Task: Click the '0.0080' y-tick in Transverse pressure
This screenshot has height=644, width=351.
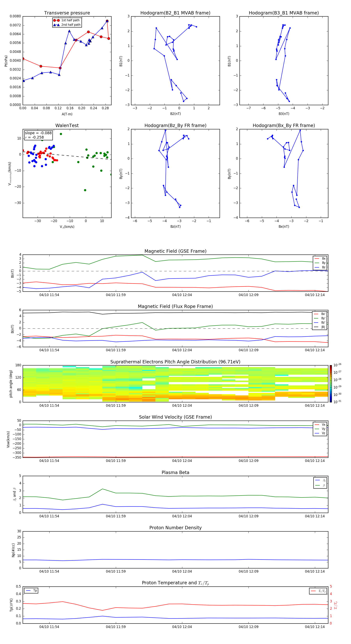Action: 15,16
